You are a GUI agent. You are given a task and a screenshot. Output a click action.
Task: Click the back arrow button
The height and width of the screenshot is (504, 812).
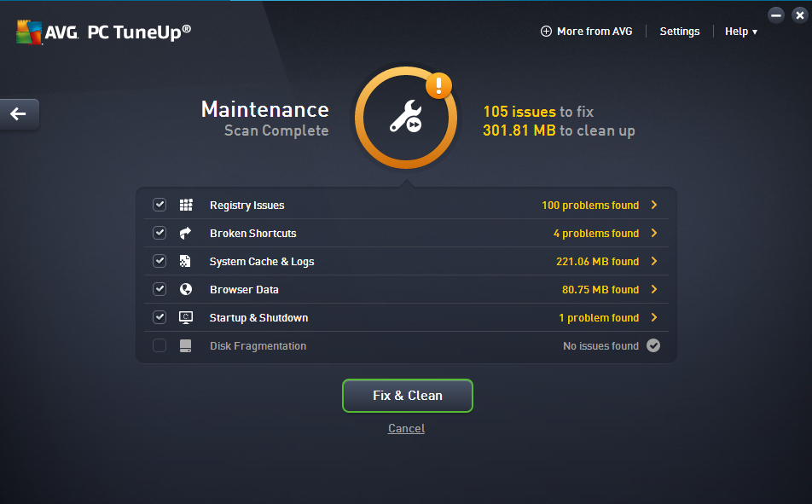tap(19, 114)
